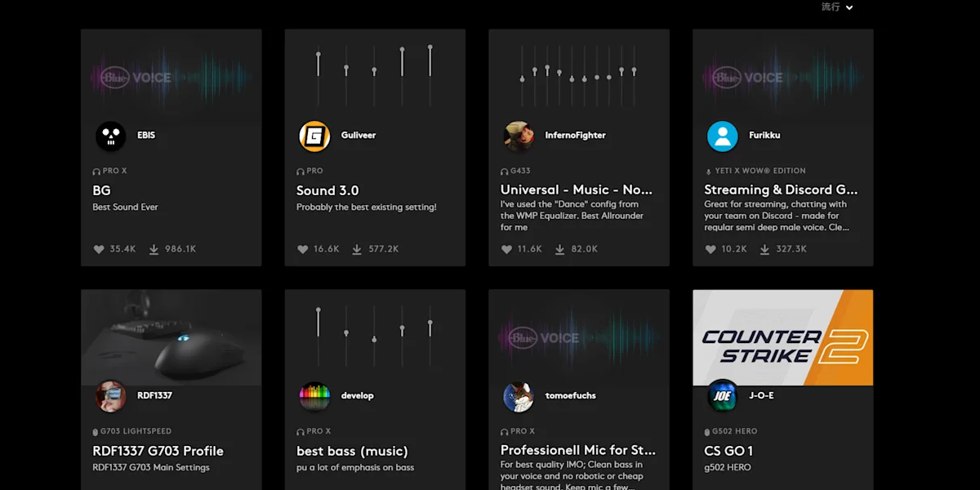Screen dimensions: 980x490
Task: Download the Sound 3.0 preset
Action: click(x=357, y=249)
